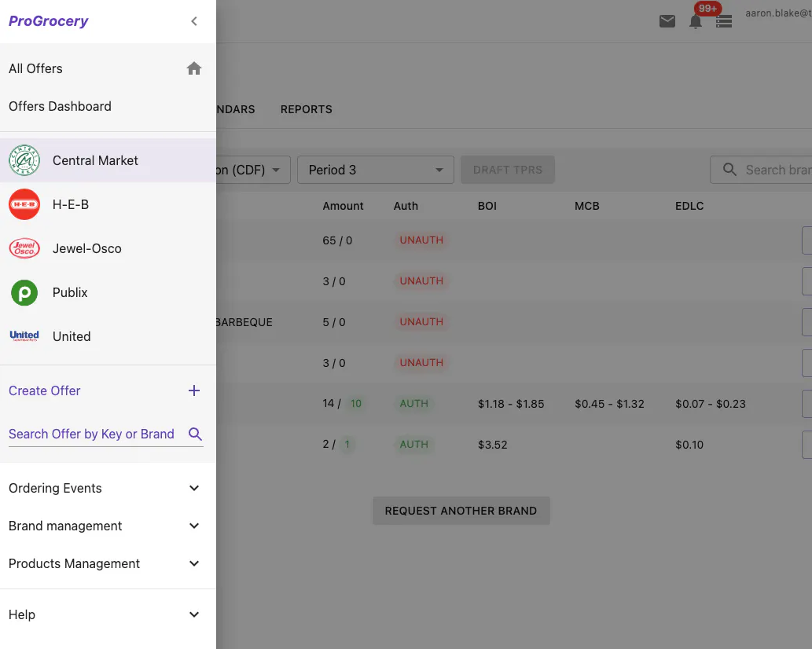The height and width of the screenshot is (649, 812).
Task: Click the United logo
Action: (x=24, y=335)
